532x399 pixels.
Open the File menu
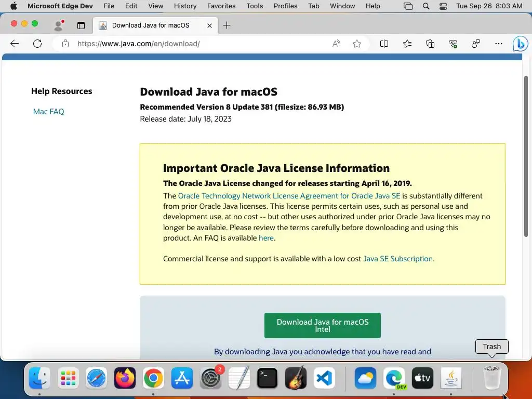coord(109,6)
